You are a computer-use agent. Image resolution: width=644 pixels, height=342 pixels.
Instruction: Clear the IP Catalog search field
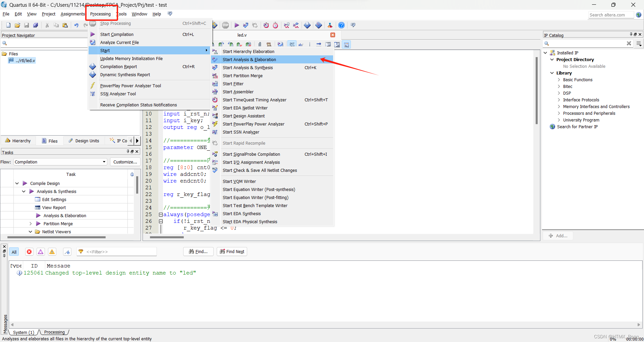click(x=629, y=43)
